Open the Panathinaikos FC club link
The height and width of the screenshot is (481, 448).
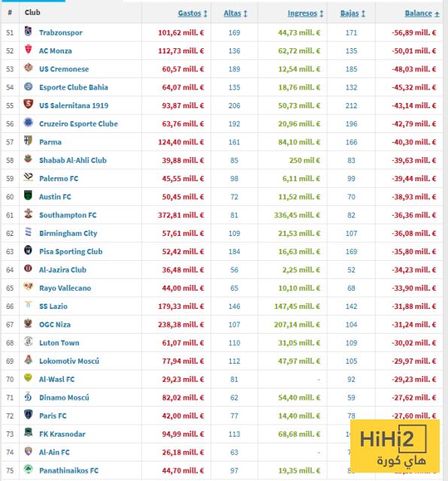69,470
